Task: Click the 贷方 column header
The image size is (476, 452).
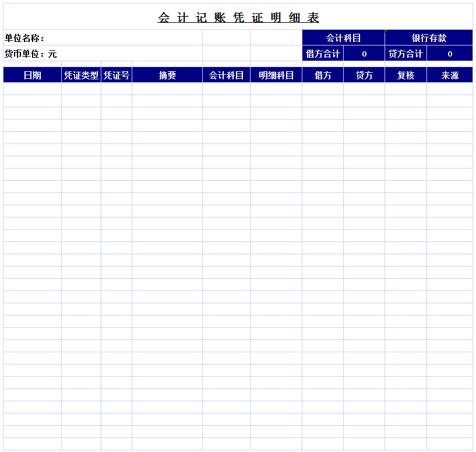Action: pos(364,75)
